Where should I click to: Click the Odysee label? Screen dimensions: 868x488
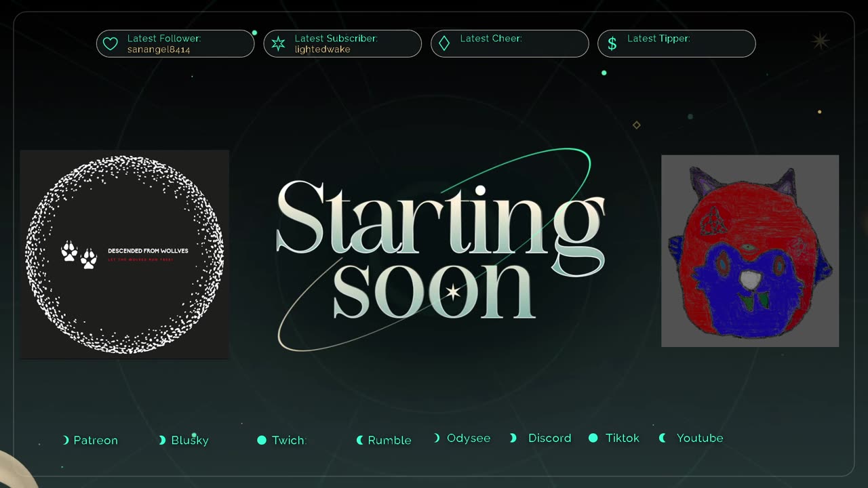pos(469,438)
